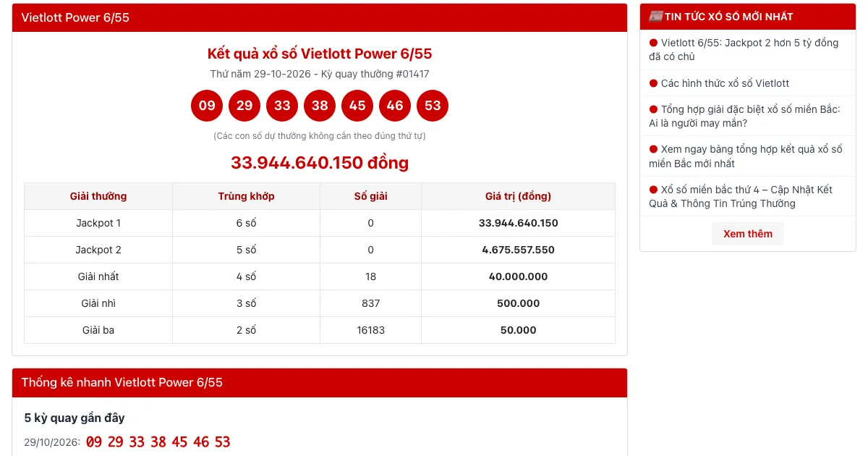Click the Giải nhất value "40.000.000"
Image resolution: width=868 pixels, height=456 pixels.
point(518,276)
